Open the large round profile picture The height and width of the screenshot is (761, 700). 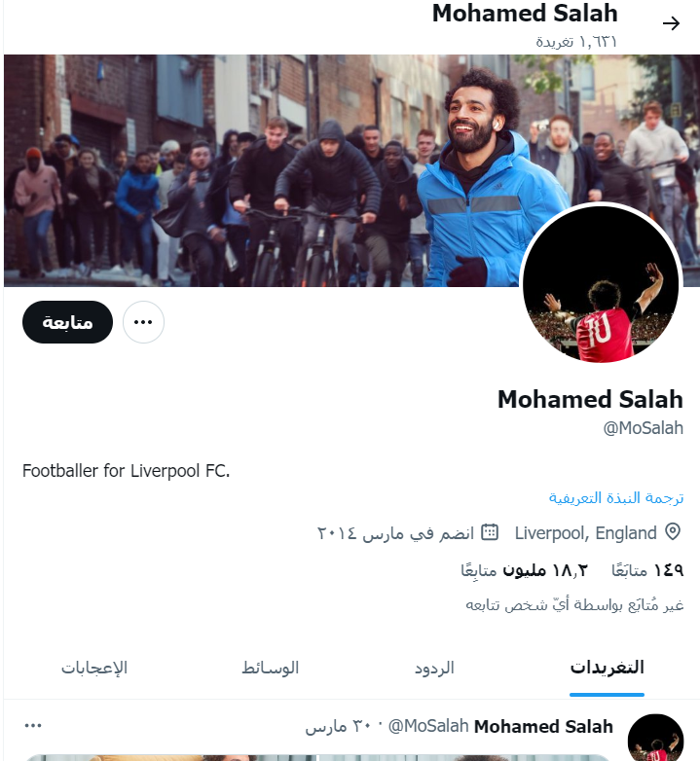click(x=601, y=283)
